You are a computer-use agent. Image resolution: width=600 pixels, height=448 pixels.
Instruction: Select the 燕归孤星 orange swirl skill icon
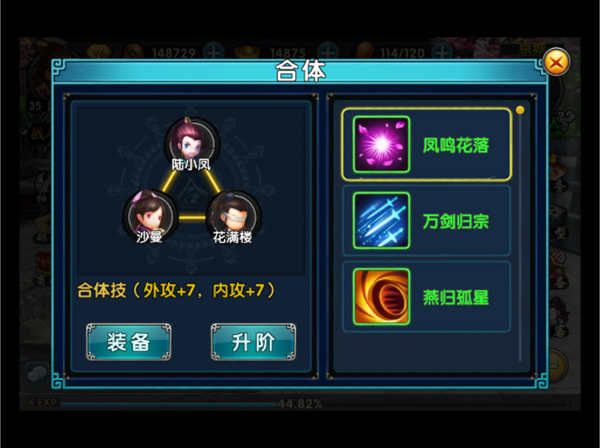point(381,297)
